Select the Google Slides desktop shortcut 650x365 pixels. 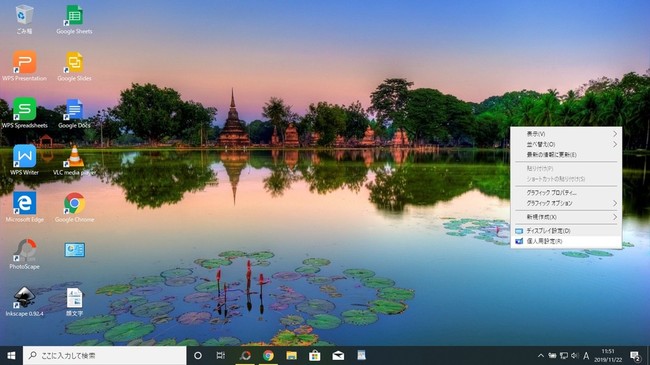point(74,66)
